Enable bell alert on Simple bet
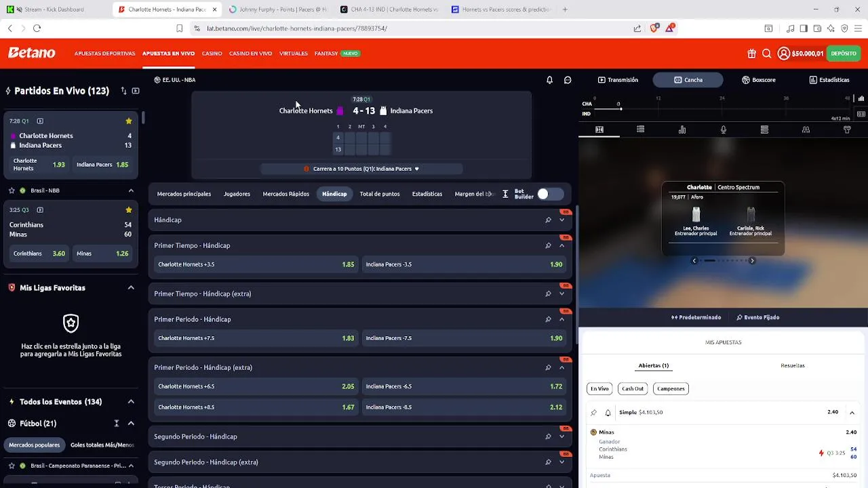The height and width of the screenshot is (488, 868). tap(608, 413)
